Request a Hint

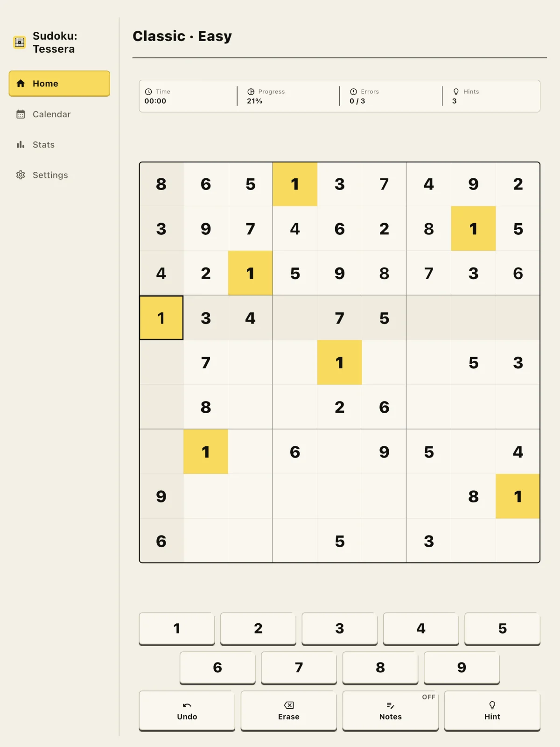coord(492,711)
